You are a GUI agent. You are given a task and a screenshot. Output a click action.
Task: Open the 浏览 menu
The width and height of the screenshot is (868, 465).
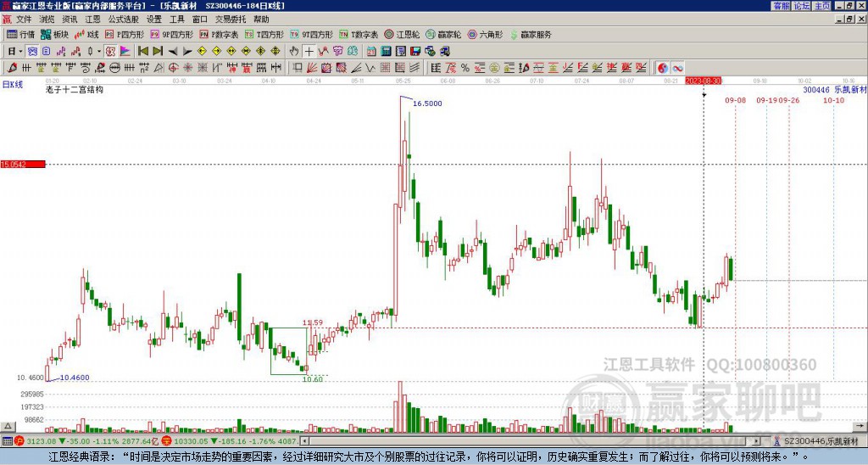pyautogui.click(x=47, y=20)
